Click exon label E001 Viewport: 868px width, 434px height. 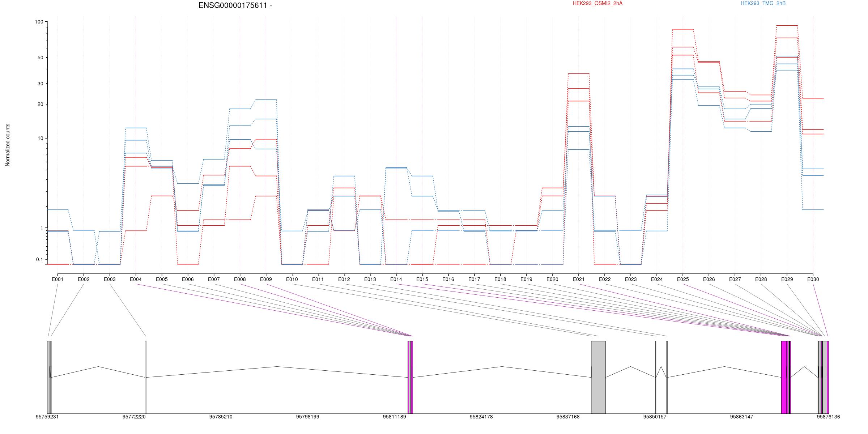[x=58, y=279]
